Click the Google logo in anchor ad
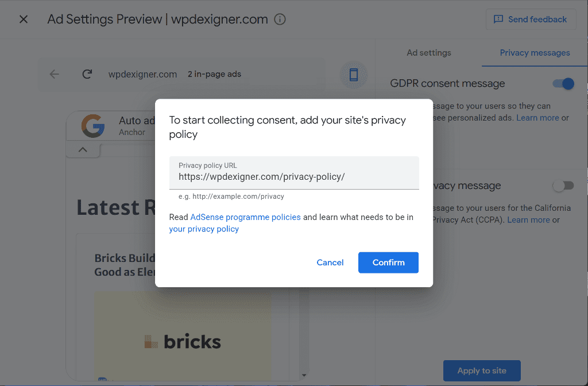 point(92,126)
